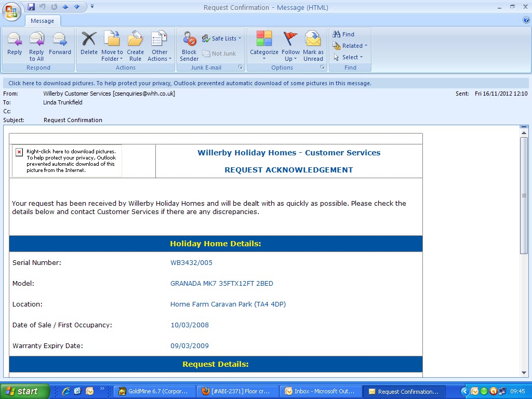
Task: Open Select dropdown
Action: coord(348,57)
